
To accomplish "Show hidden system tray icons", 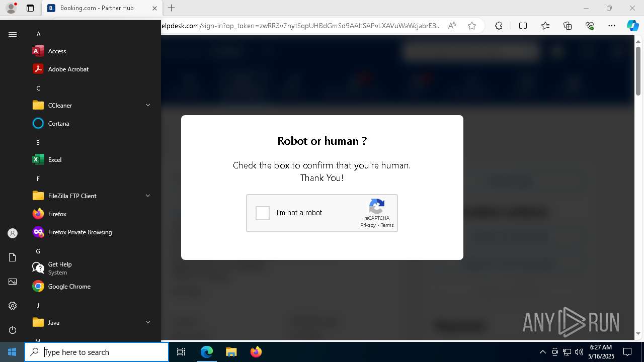I will coord(542,352).
